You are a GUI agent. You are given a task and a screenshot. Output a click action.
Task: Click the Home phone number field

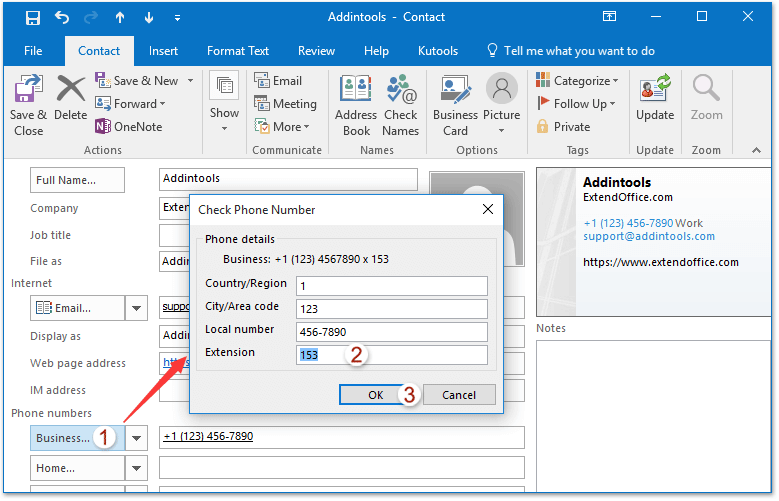[342, 468]
